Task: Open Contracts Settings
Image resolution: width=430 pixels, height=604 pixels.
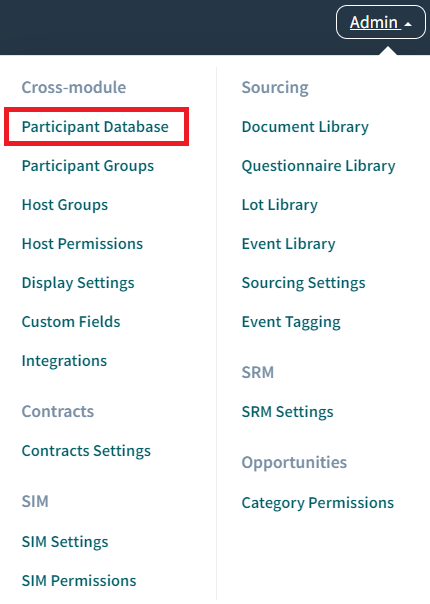Action: coord(86,451)
